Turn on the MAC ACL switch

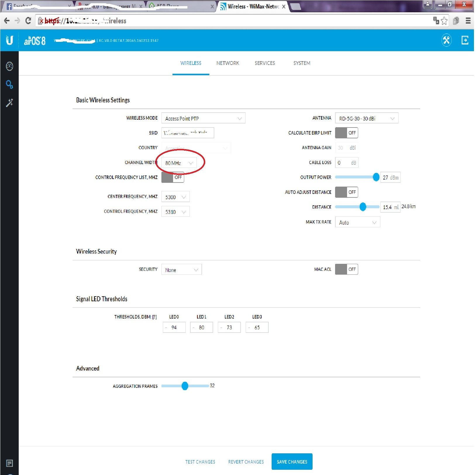(x=346, y=269)
